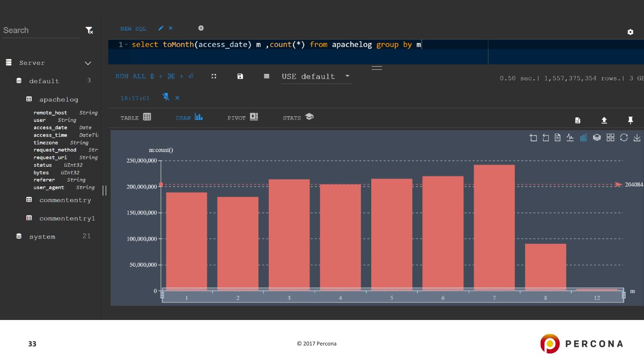
Task: Open the settings gear icon
Action: (x=630, y=32)
